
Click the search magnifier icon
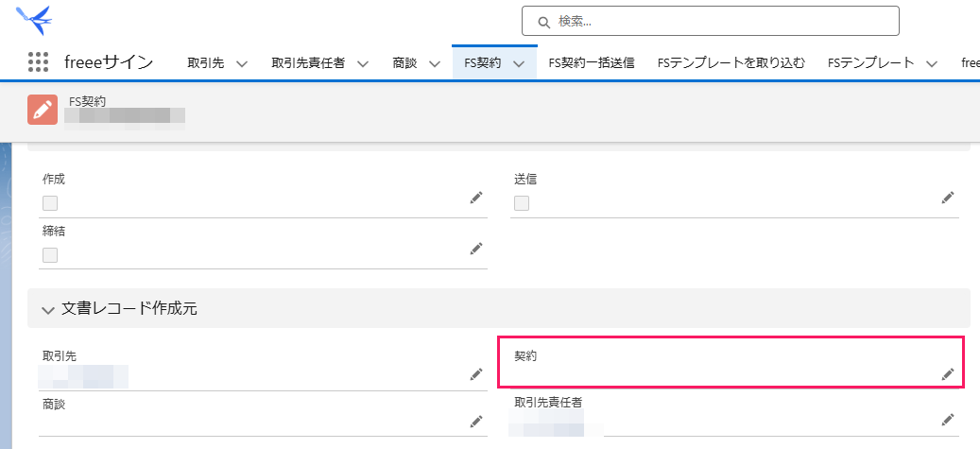543,22
